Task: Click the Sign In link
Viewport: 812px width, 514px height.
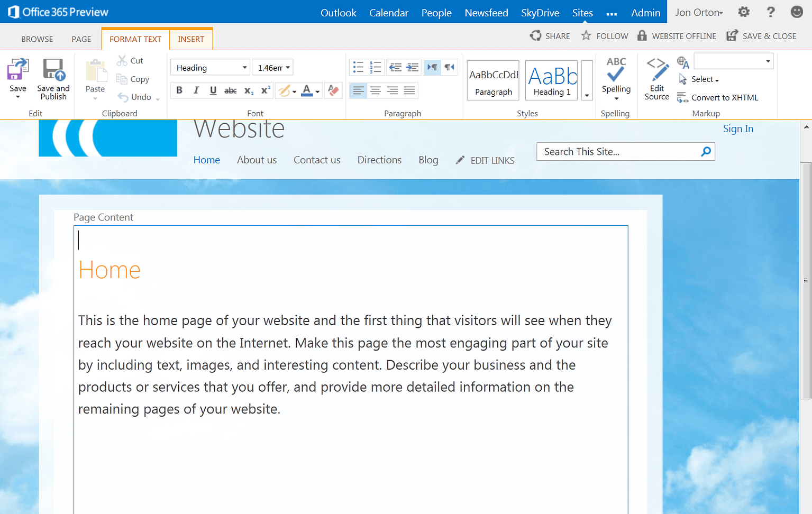Action: pos(738,128)
